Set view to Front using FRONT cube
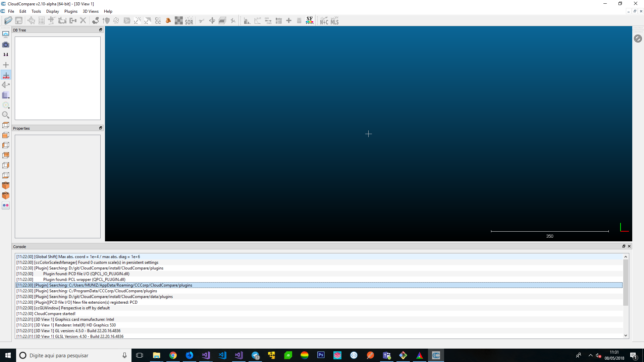 (x=6, y=185)
